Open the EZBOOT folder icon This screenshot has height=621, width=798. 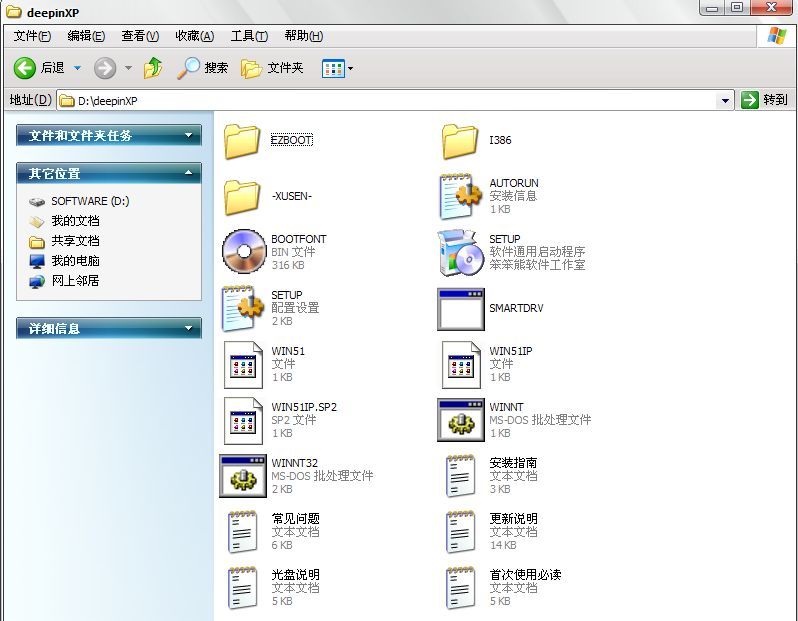[242, 141]
